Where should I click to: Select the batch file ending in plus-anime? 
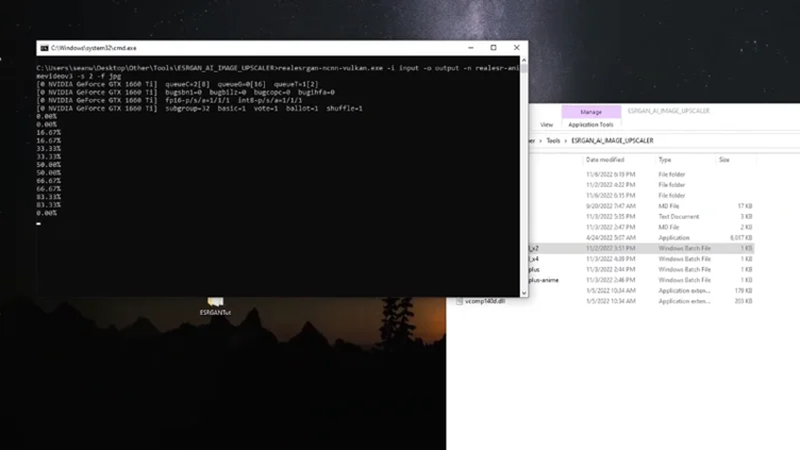[x=543, y=280]
